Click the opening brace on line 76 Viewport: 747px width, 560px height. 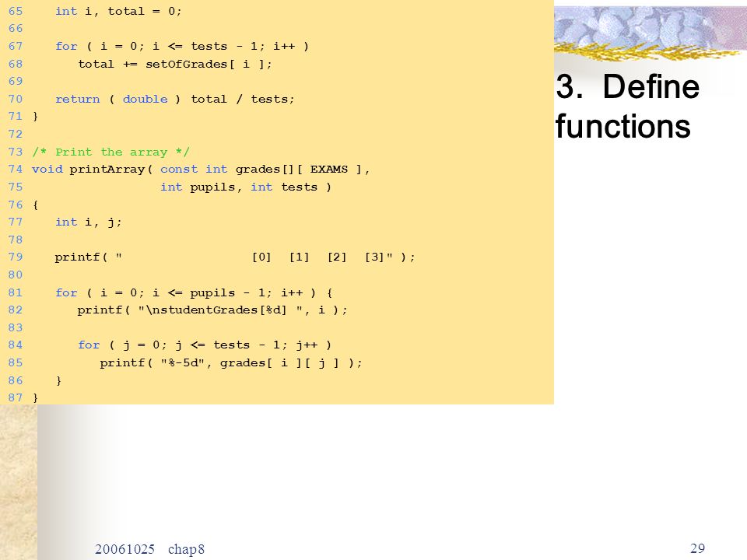point(35,205)
